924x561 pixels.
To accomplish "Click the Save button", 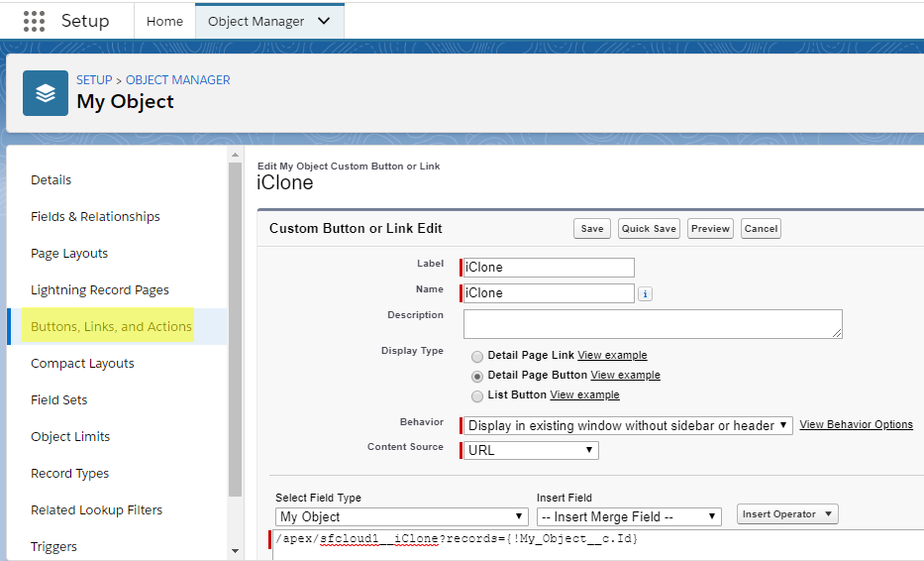I will [x=592, y=229].
